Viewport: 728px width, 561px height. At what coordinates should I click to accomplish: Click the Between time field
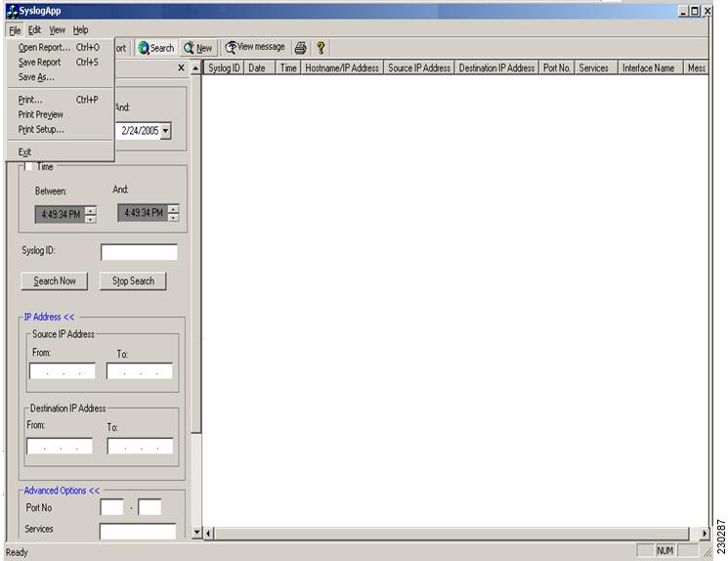click(61, 215)
